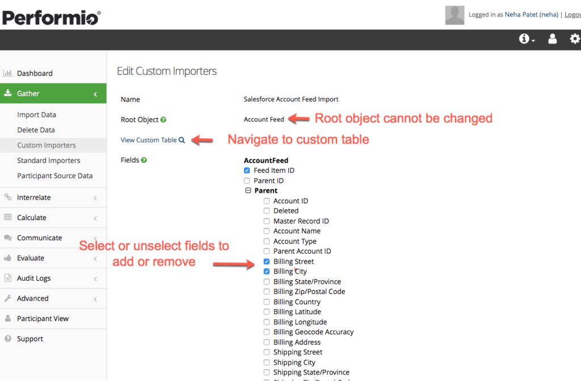
Task: Check the Shipping State/Province checkbox
Action: (x=267, y=372)
